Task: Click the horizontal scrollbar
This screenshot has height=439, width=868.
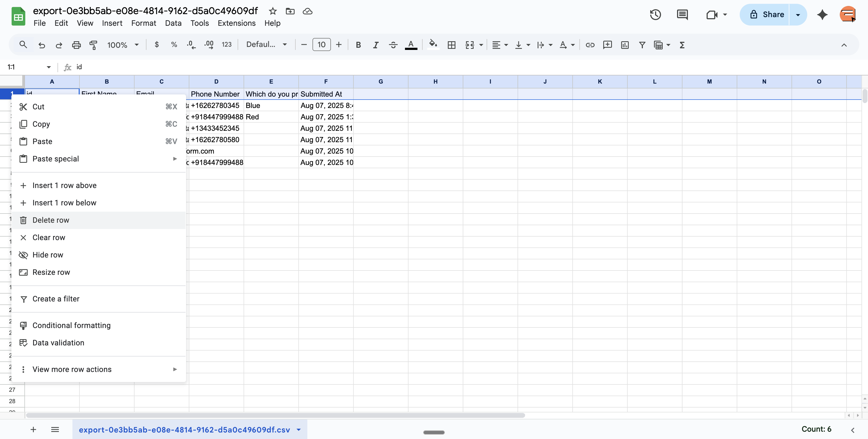Action: click(x=276, y=415)
